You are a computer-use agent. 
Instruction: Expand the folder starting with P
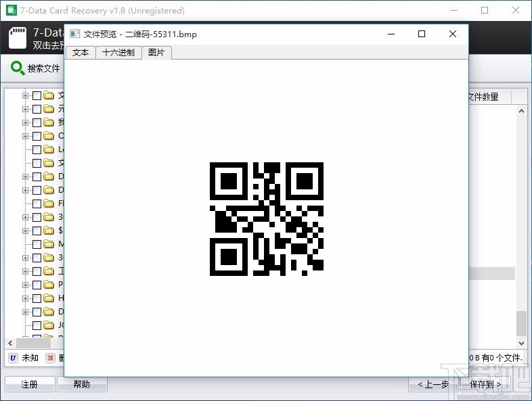(25, 285)
